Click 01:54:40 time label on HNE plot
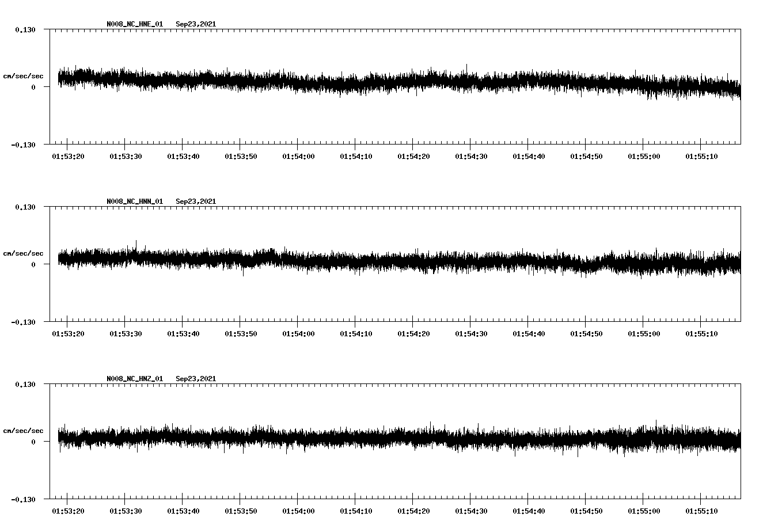This screenshot has width=782, height=532. point(529,156)
